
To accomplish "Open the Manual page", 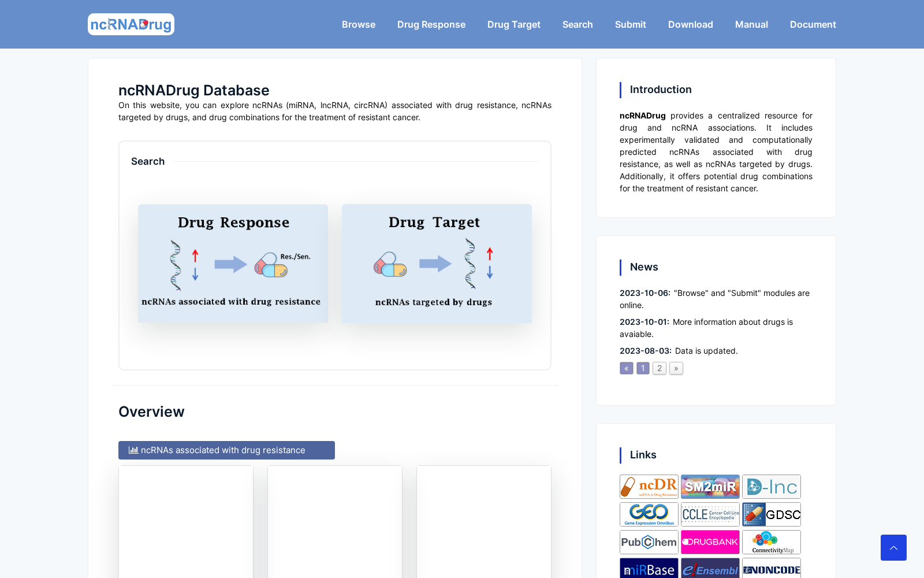I will [751, 24].
